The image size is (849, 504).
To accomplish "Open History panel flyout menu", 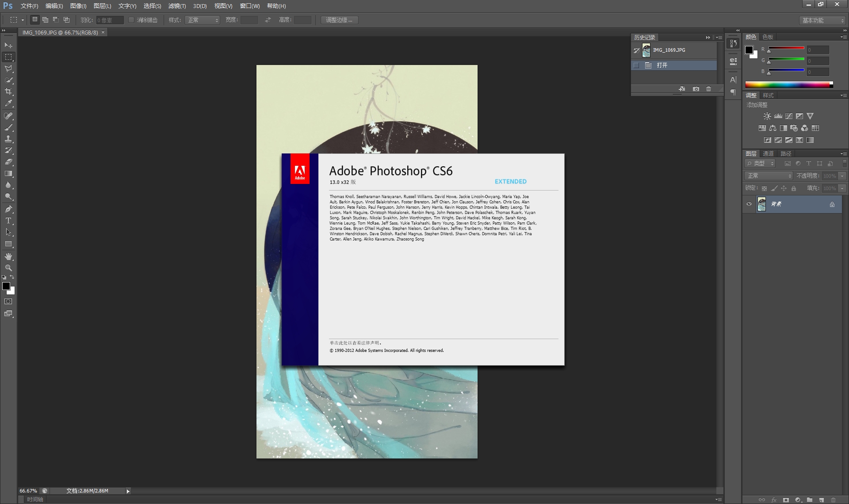I will tap(719, 38).
